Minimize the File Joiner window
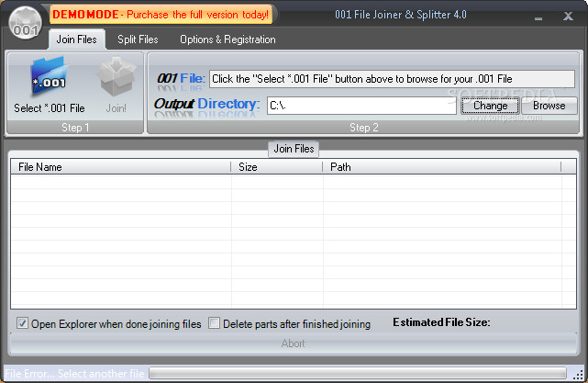This screenshot has height=383, width=588. pyautogui.click(x=538, y=17)
